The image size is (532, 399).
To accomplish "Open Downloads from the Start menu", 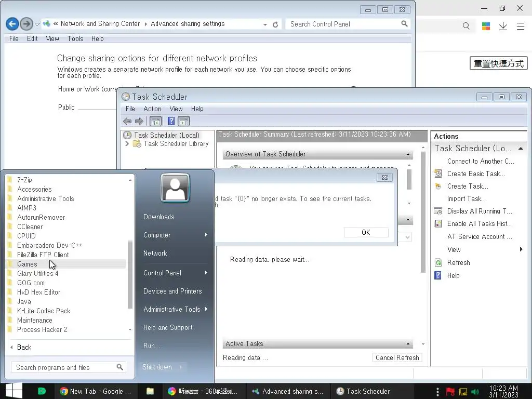I will click(158, 217).
